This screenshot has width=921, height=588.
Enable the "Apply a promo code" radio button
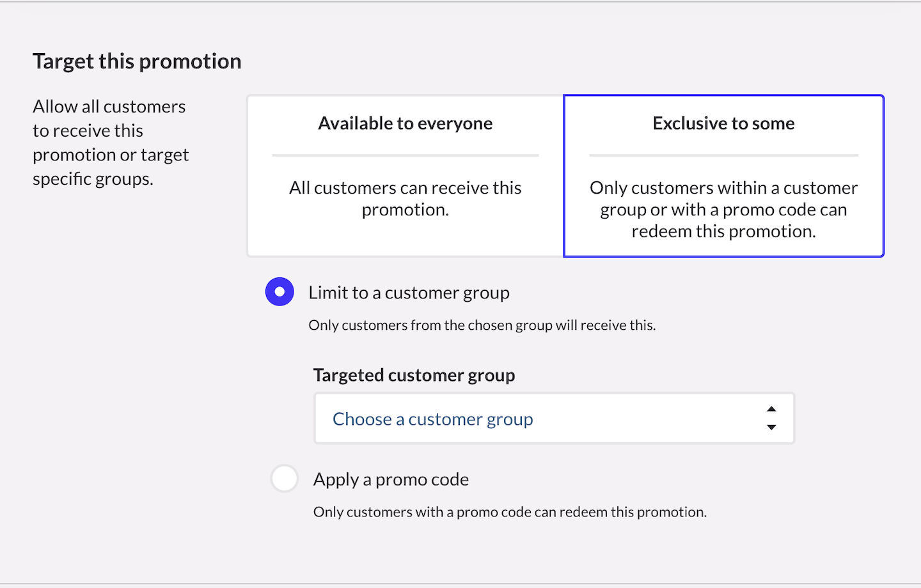point(285,479)
